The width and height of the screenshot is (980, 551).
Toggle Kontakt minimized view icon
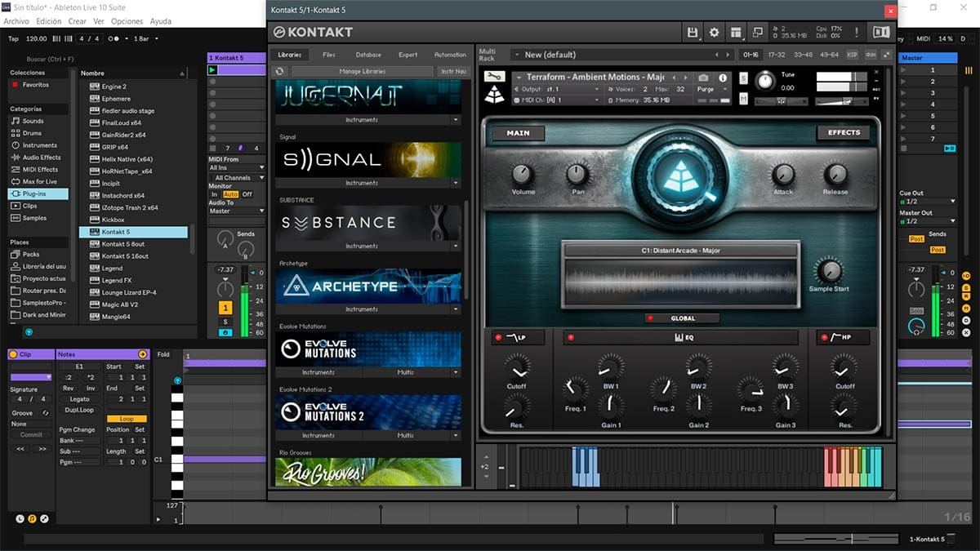[x=757, y=32]
